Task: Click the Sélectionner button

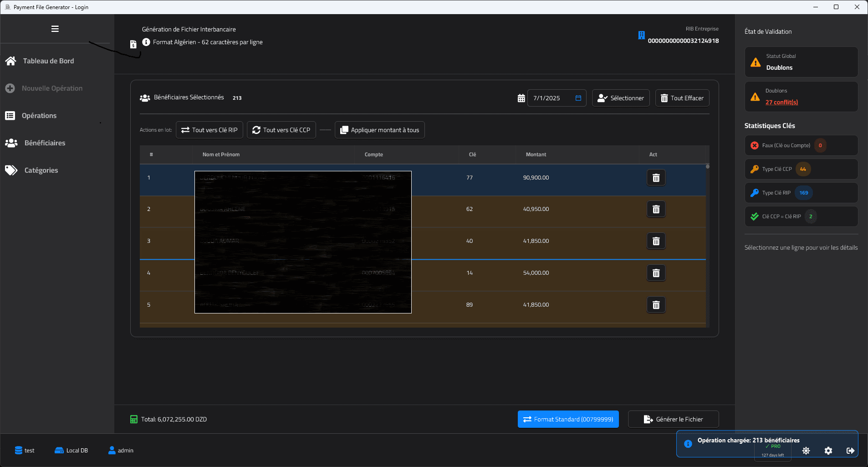Action: (x=621, y=98)
